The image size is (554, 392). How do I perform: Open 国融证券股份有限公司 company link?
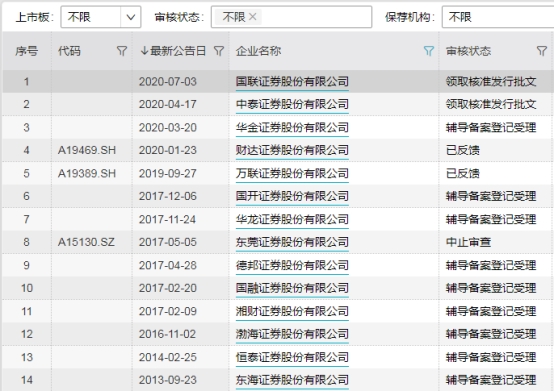pyautogui.click(x=292, y=288)
